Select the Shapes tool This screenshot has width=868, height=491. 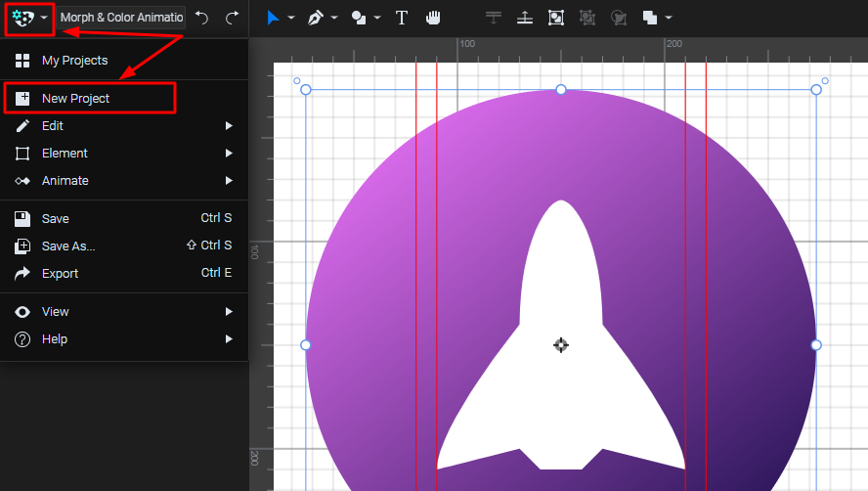pyautogui.click(x=359, y=18)
